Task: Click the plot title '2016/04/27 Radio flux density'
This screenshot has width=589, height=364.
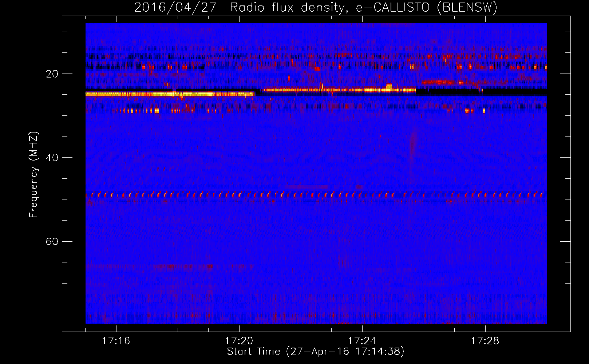Action: click(x=315, y=7)
